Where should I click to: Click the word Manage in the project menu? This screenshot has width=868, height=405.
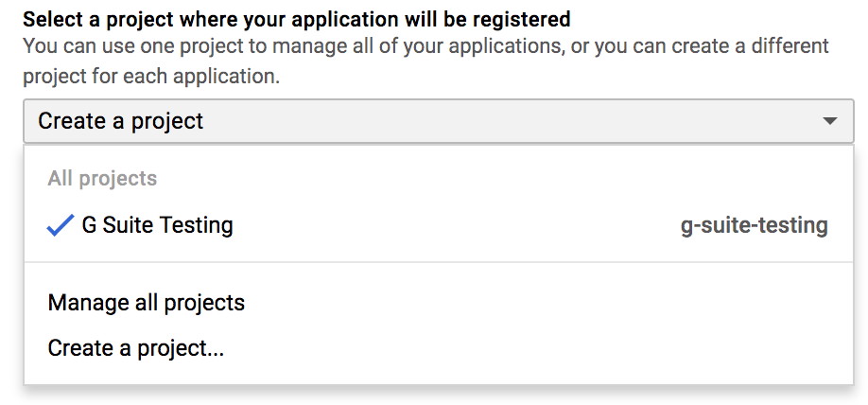pos(87,303)
